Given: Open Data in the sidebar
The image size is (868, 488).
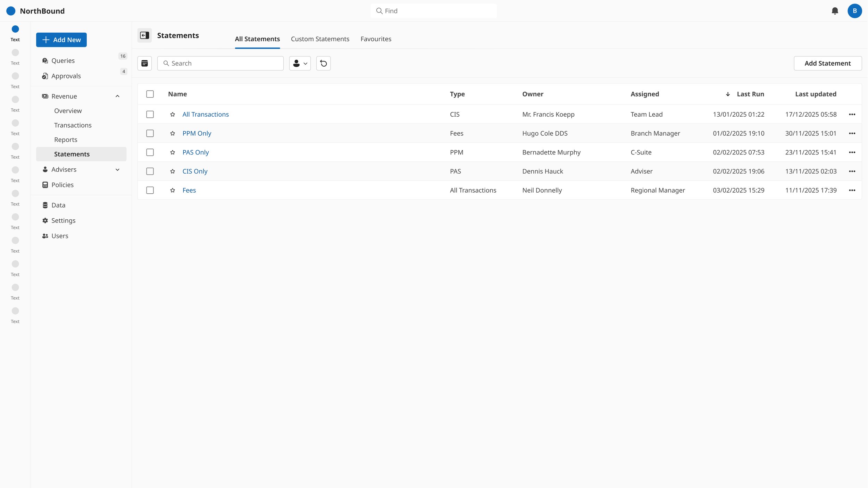Looking at the screenshot, I should (x=81, y=205).
